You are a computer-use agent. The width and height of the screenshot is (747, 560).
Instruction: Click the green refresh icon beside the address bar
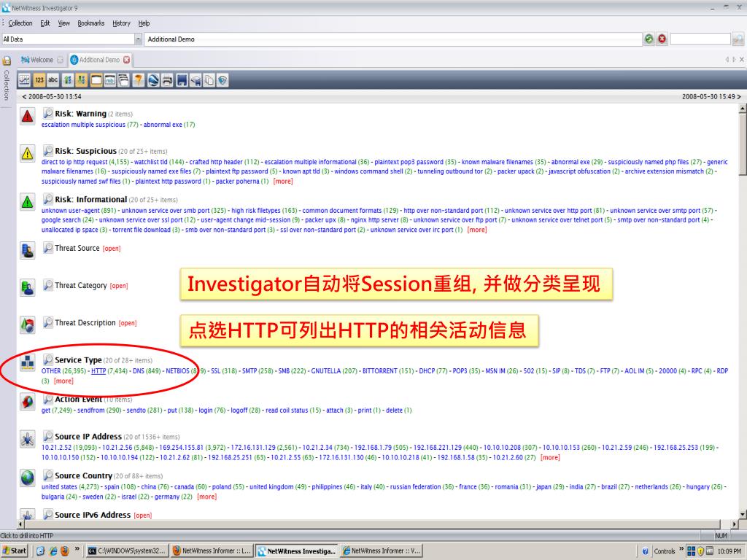[649, 39]
